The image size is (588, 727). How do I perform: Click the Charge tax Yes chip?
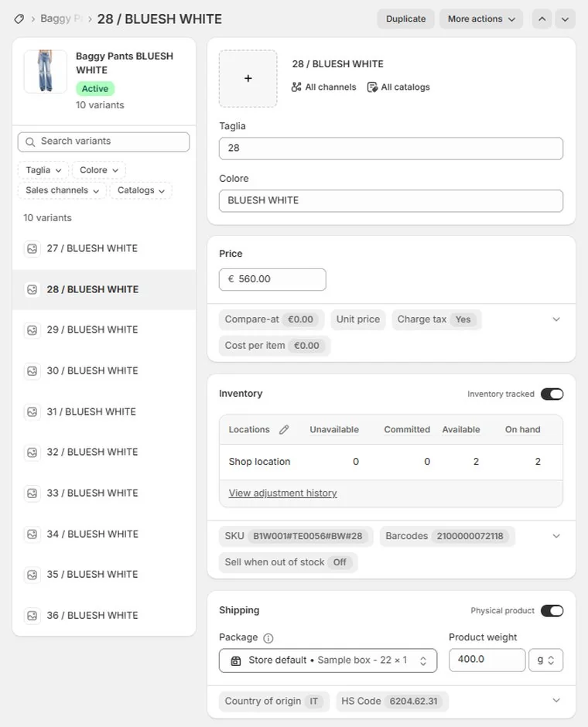(x=436, y=319)
